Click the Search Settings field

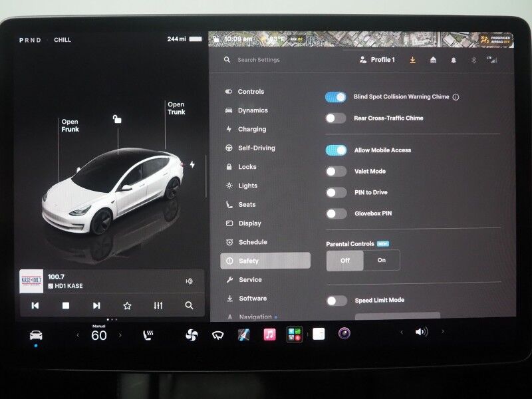point(259,60)
